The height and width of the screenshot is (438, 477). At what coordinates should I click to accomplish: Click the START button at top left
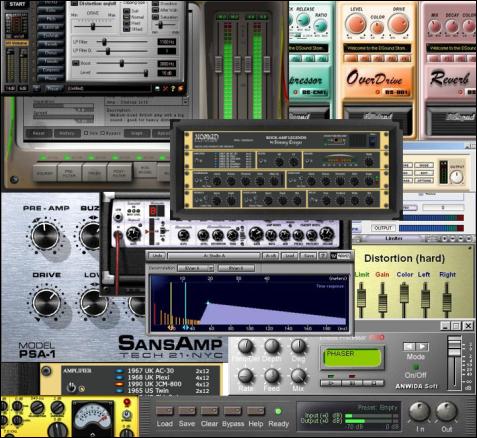tap(17, 5)
